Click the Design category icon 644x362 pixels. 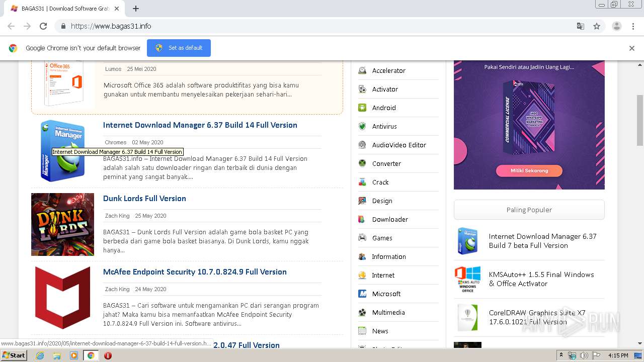pyautogui.click(x=362, y=201)
